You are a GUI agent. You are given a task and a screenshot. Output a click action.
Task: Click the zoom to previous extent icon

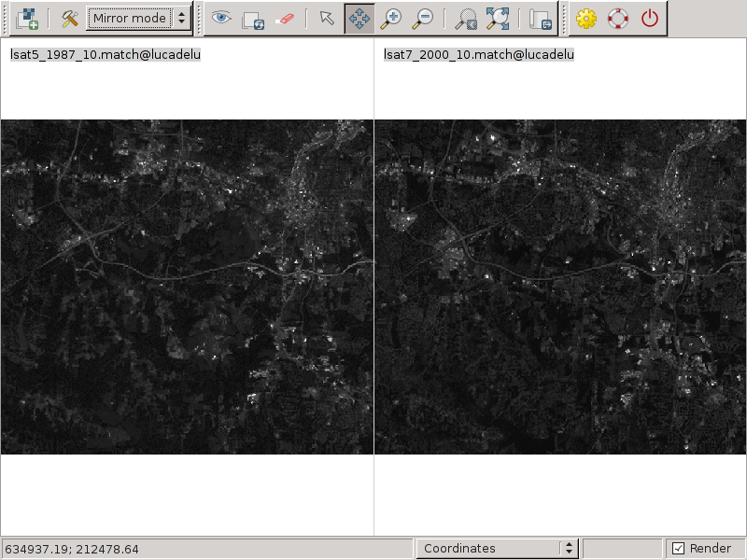coord(465,18)
